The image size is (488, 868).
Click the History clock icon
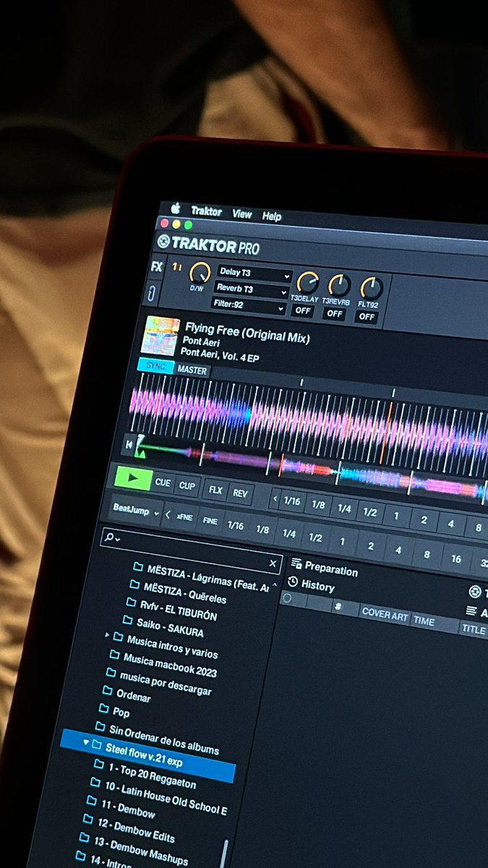click(293, 582)
